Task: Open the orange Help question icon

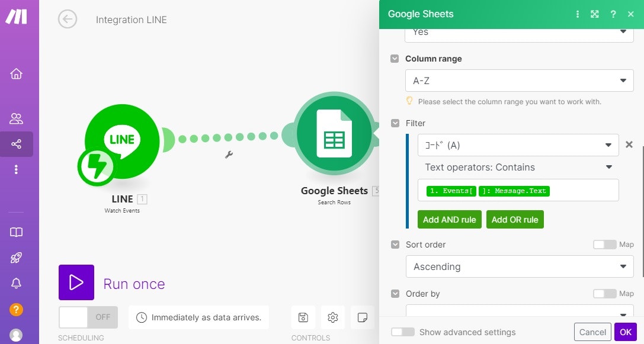Action: coord(16,309)
